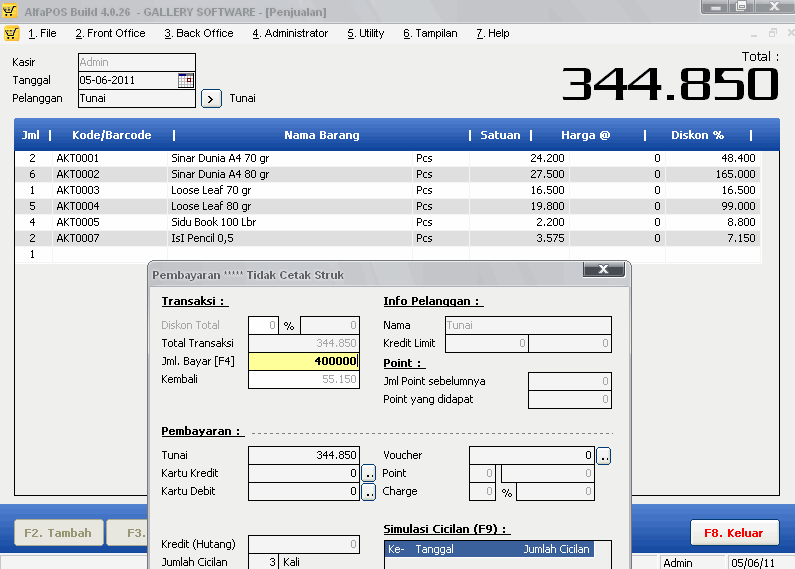
Task: Select the Loose Leaf 70 gr row
Action: click(x=388, y=190)
